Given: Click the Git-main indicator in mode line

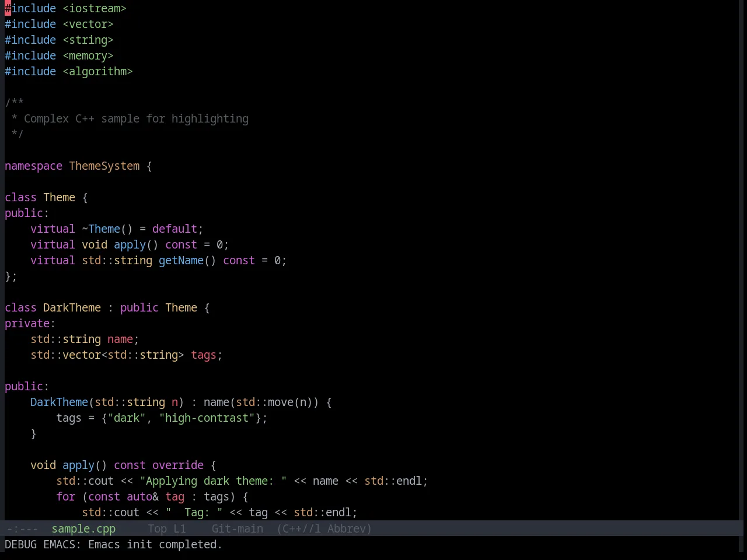Looking at the screenshot, I should click(x=238, y=528).
